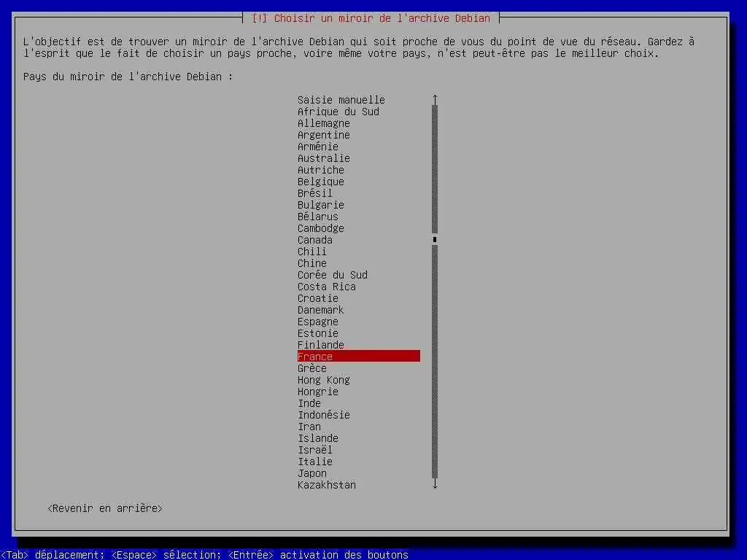This screenshot has width=747, height=560.
Task: Choose Croatie as mirror country
Action: [x=318, y=298]
